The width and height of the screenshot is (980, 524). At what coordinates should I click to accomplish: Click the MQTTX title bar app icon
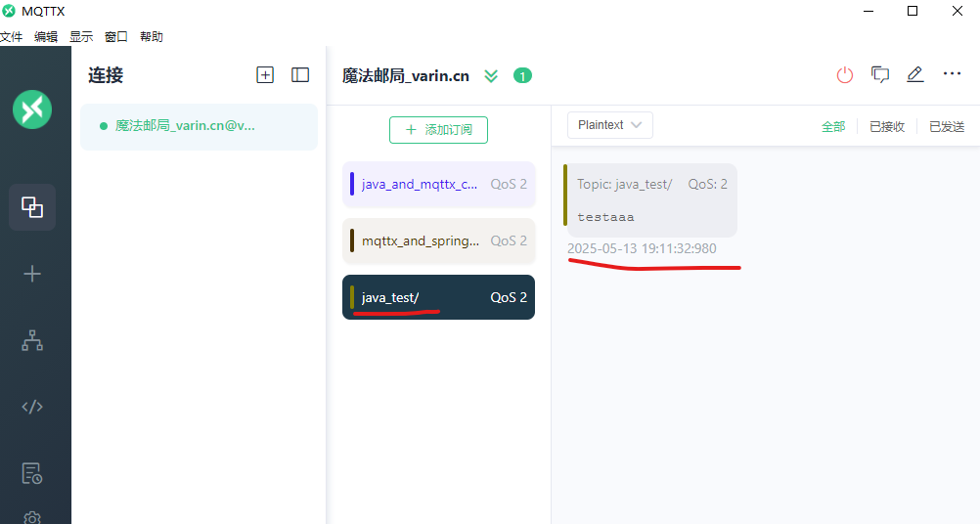pos(9,11)
